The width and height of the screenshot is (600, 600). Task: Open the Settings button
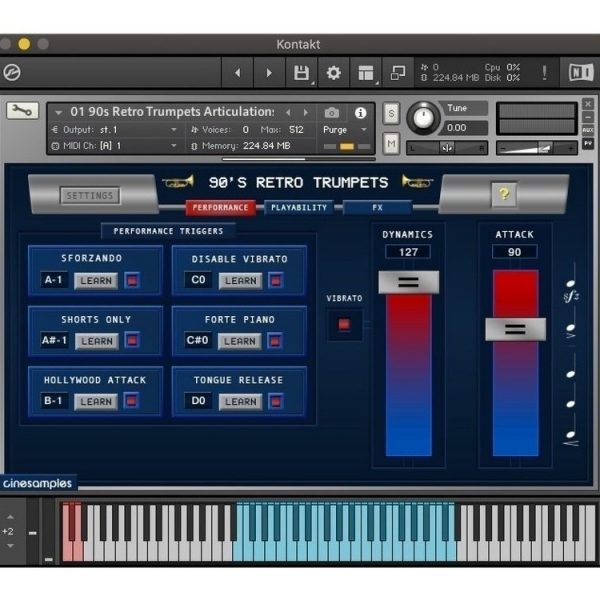[x=90, y=196]
